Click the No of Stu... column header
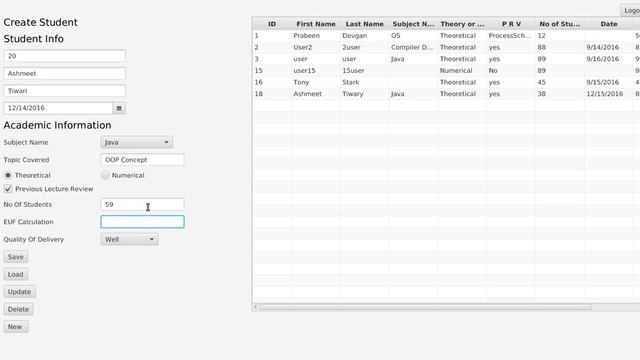Viewport: 640px width, 360px height. point(560,24)
